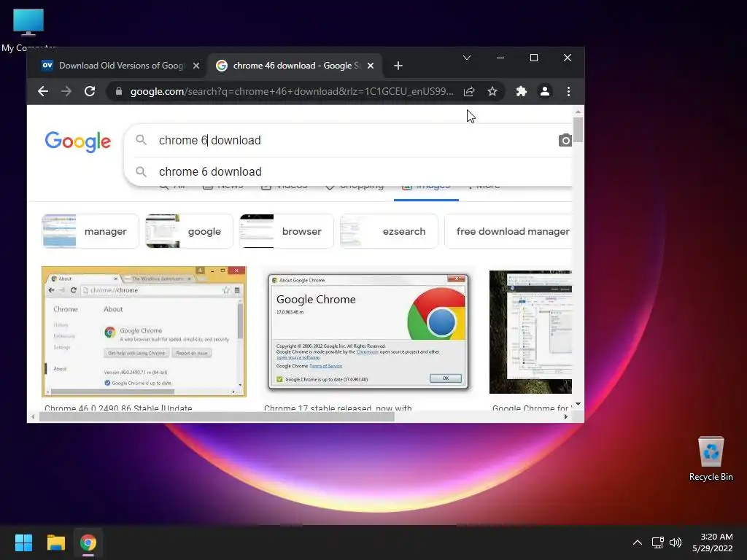Open the volume speaker tray icon
Image resolution: width=747 pixels, height=560 pixels.
(676, 542)
